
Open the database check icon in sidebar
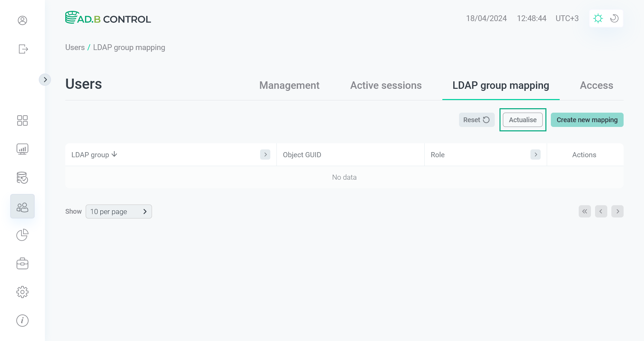(x=22, y=178)
